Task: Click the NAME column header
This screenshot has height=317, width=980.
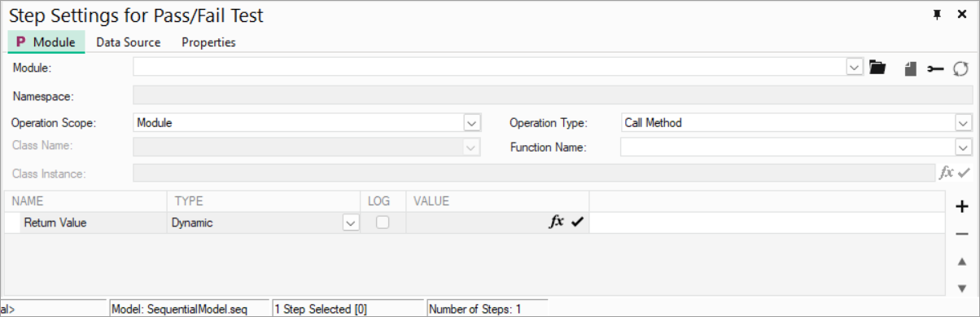Action: click(x=86, y=200)
